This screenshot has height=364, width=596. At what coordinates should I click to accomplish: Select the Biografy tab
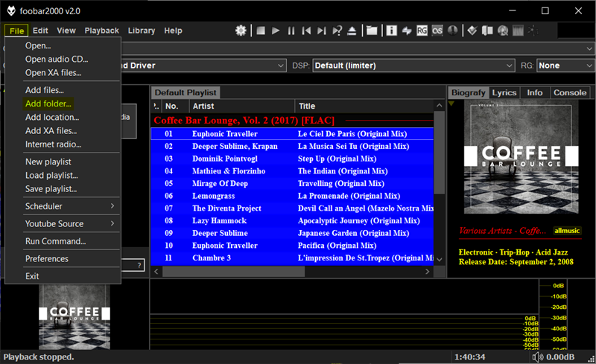[469, 93]
